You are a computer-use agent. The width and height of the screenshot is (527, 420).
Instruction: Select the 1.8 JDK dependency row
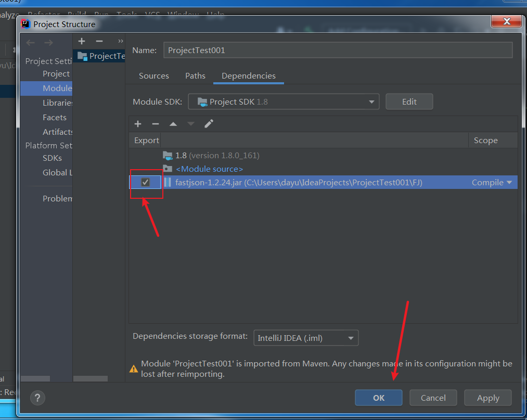(x=323, y=156)
